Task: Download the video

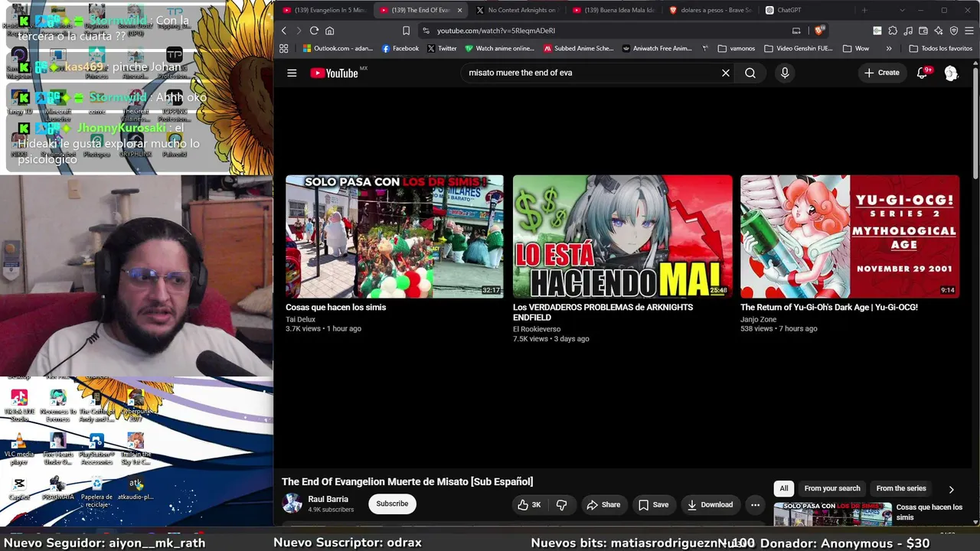Action: tap(710, 504)
